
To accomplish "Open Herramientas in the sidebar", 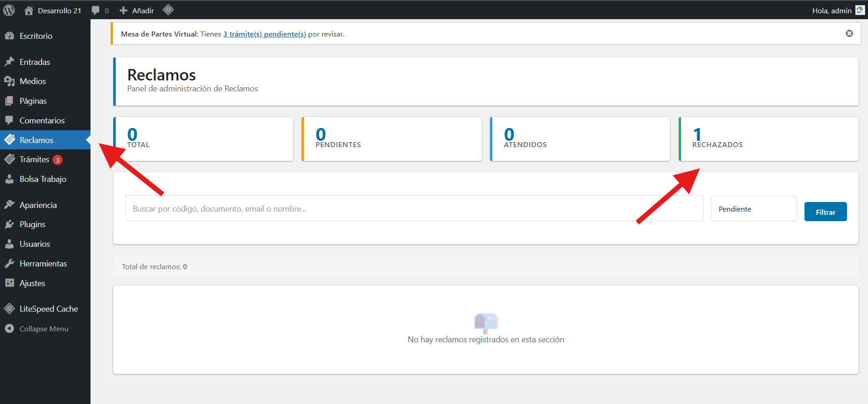I will (x=43, y=264).
